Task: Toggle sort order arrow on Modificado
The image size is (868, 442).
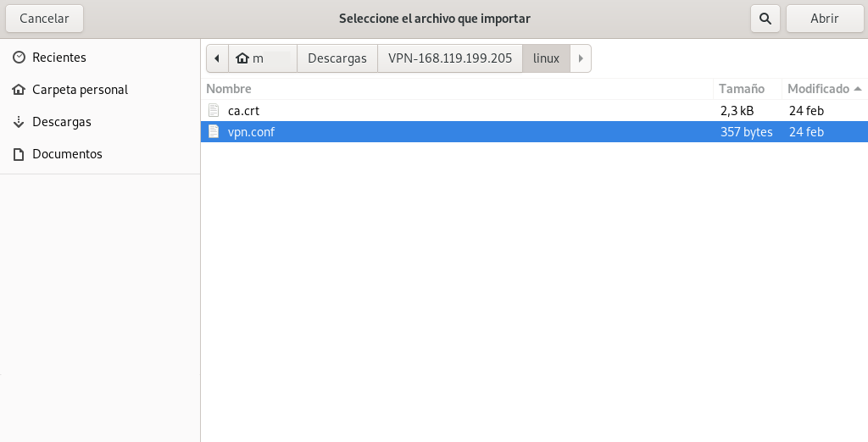Action: [x=858, y=89]
